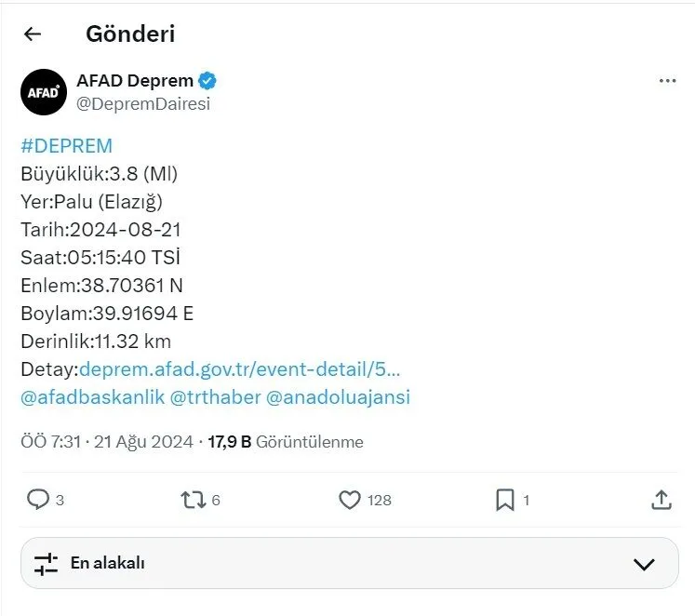Open the #DEPREM hashtag
This screenshot has width=695, height=616.
[x=66, y=146]
